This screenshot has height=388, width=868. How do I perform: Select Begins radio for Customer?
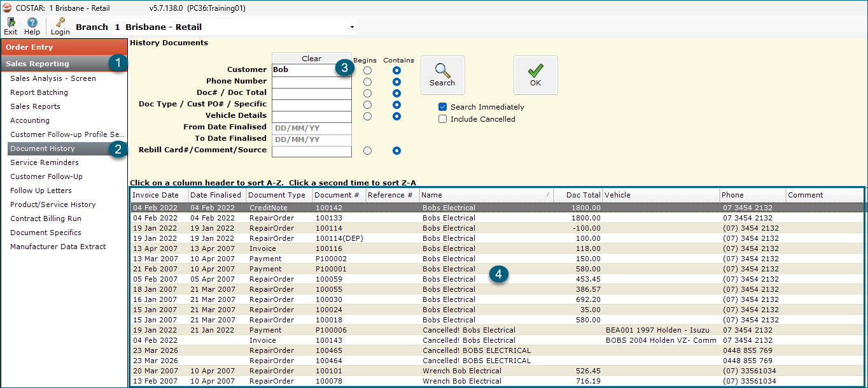click(x=368, y=70)
